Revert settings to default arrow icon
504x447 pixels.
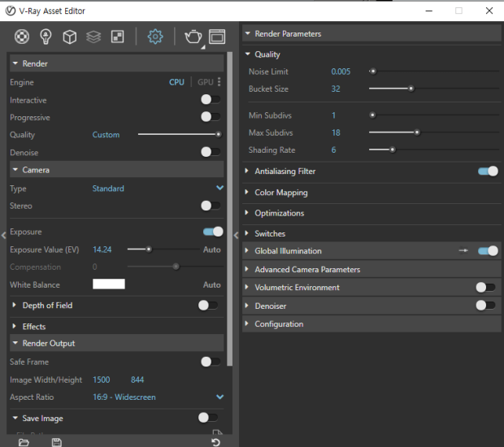(x=216, y=442)
